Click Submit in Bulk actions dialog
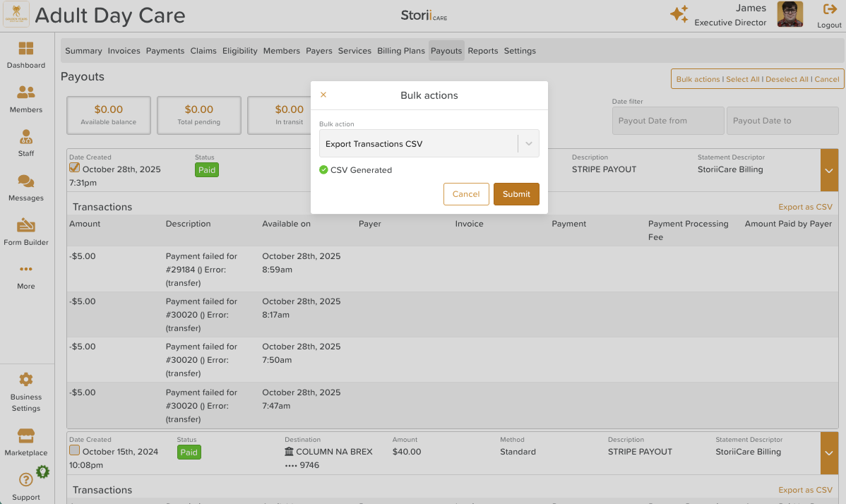Viewport: 846px width, 504px height. point(516,194)
